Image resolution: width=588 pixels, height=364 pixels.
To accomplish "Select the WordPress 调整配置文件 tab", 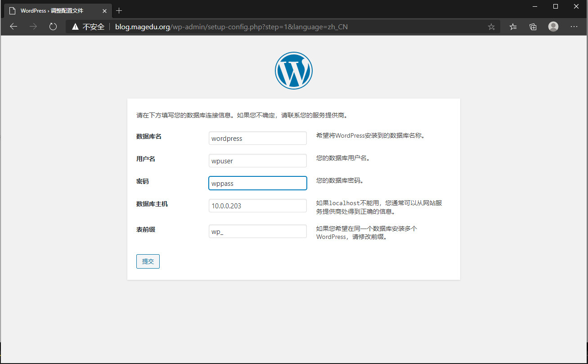I will click(58, 10).
